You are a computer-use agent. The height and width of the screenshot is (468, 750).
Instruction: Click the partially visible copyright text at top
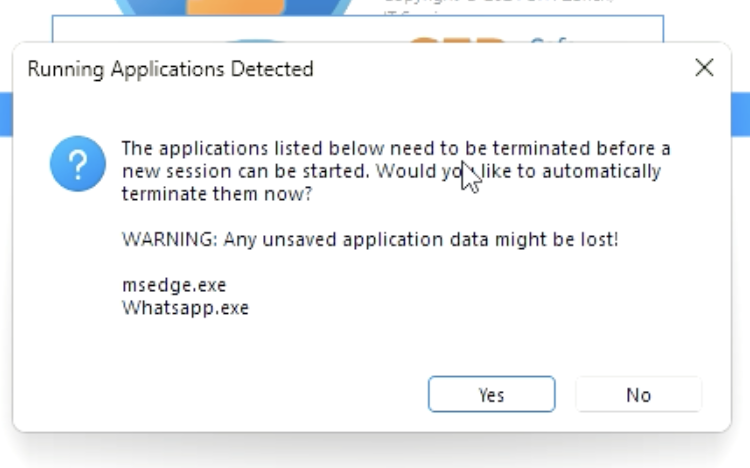pos(497,2)
